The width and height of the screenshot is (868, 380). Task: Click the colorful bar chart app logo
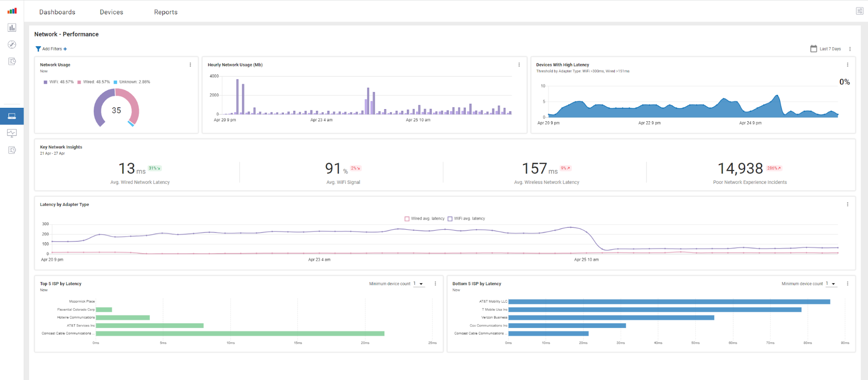(x=12, y=11)
